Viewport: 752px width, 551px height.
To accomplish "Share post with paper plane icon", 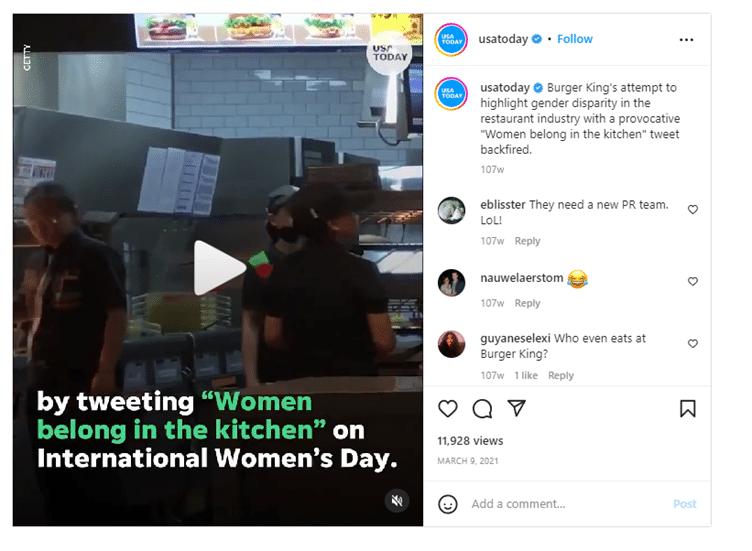I will pos(517,408).
